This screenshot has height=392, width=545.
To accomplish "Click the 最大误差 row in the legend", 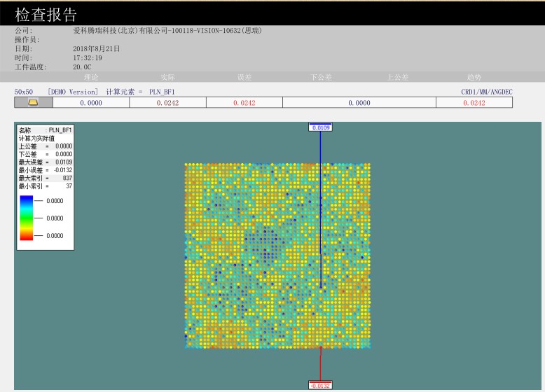I will [x=46, y=162].
